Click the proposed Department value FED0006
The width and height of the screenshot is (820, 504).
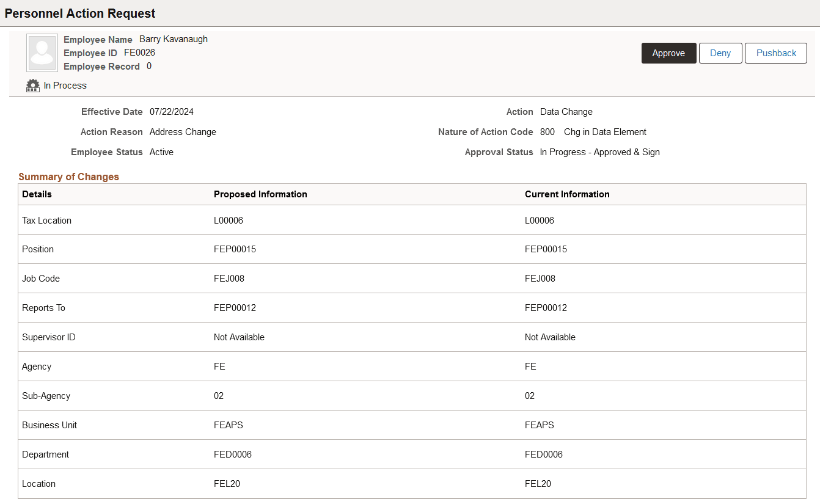click(x=233, y=455)
